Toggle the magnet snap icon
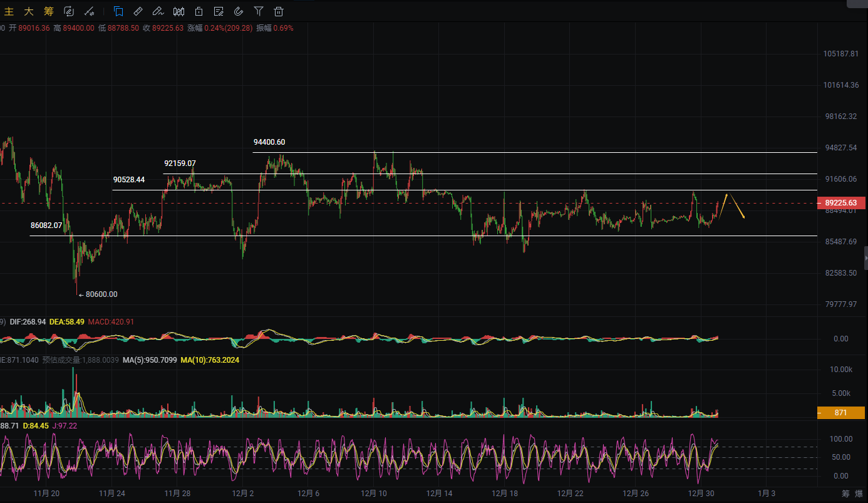The image size is (868, 503). coord(239,11)
